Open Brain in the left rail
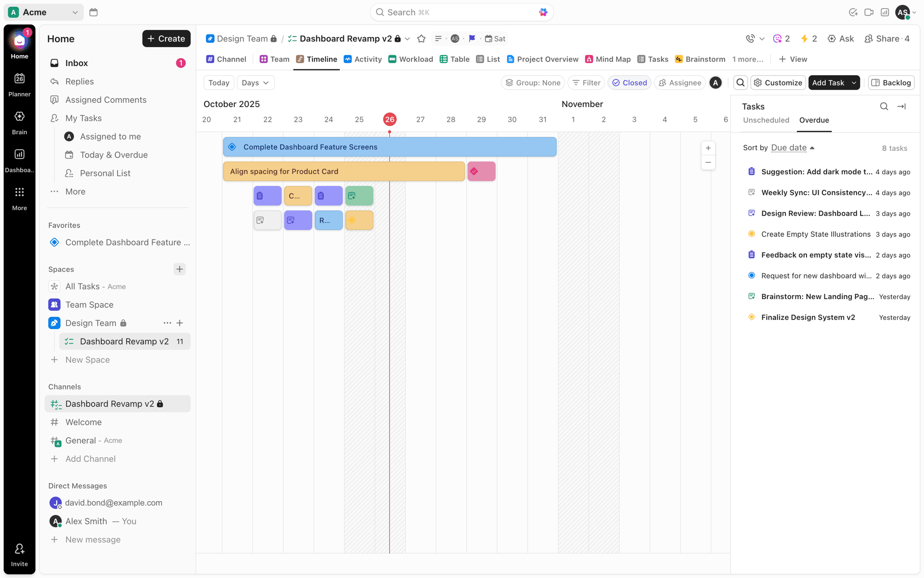Image resolution: width=924 pixels, height=578 pixels. (x=19, y=122)
